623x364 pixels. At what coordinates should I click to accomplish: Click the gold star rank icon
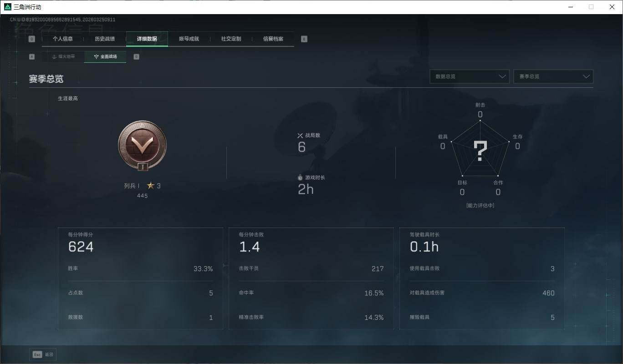(x=151, y=186)
